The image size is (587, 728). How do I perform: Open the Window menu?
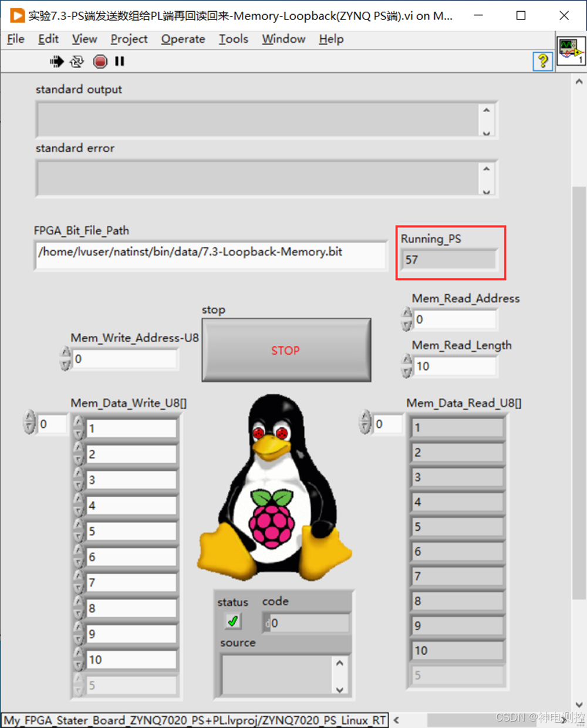point(284,39)
